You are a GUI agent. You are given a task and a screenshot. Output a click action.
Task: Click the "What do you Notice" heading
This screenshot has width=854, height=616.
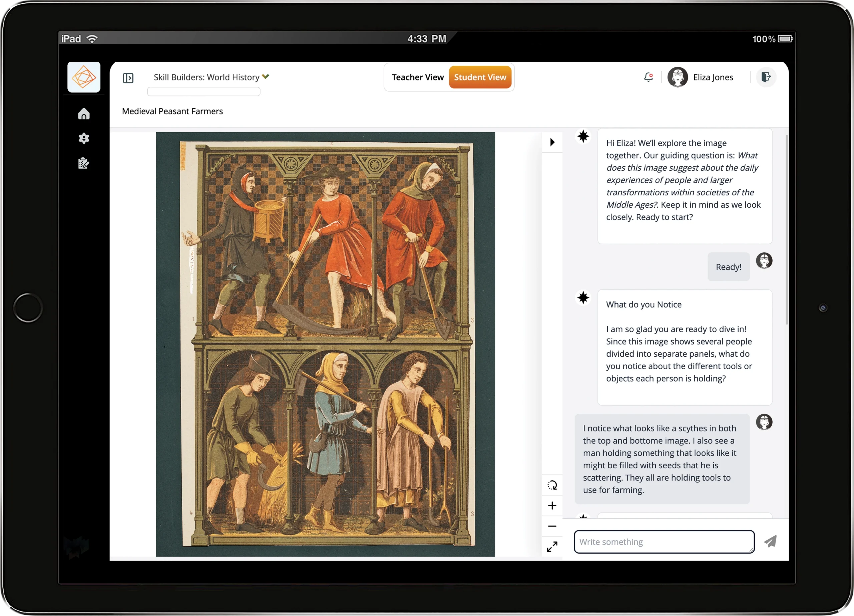644,304
